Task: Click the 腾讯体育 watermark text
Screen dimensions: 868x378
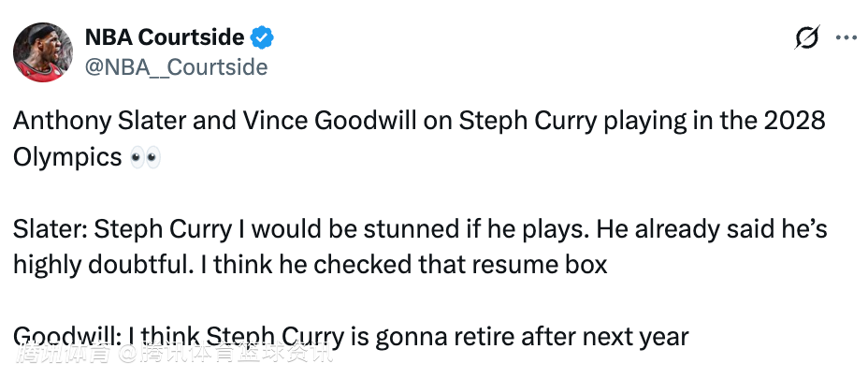Action: pos(63,356)
